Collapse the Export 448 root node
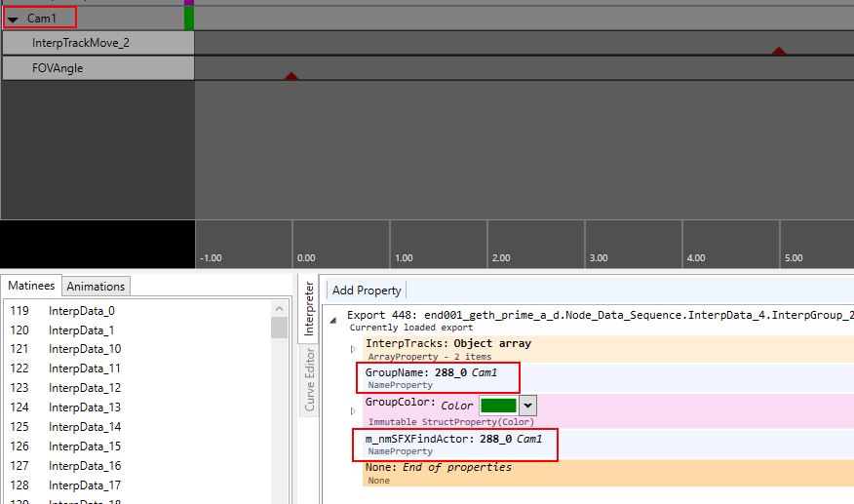854x504 pixels. [x=332, y=321]
